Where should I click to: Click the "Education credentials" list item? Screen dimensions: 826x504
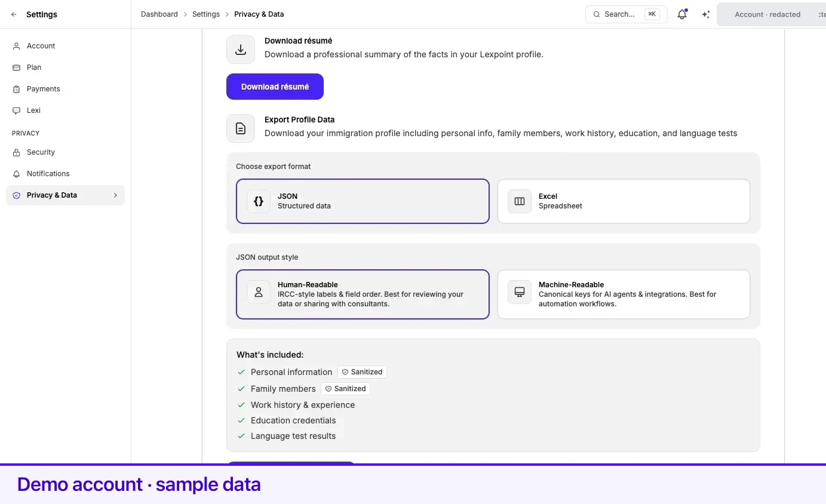[293, 420]
